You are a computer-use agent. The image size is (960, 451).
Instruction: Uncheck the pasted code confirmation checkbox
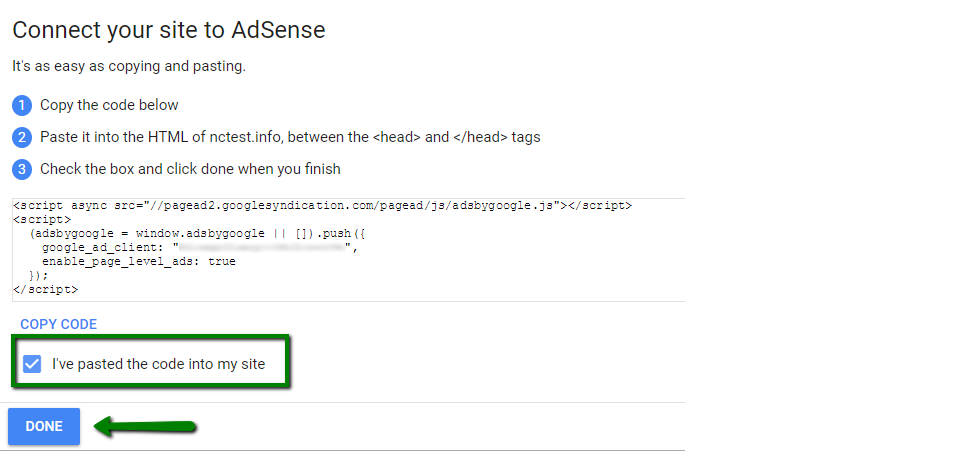click(x=32, y=364)
